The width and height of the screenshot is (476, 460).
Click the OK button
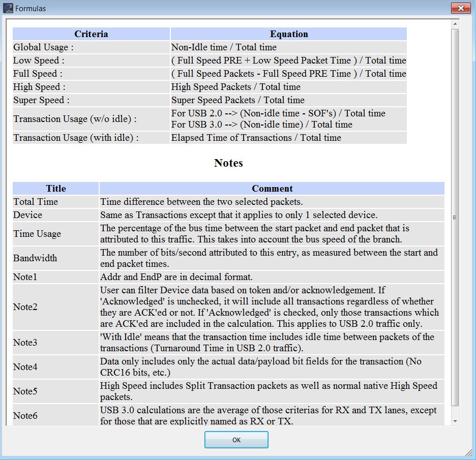click(x=236, y=440)
